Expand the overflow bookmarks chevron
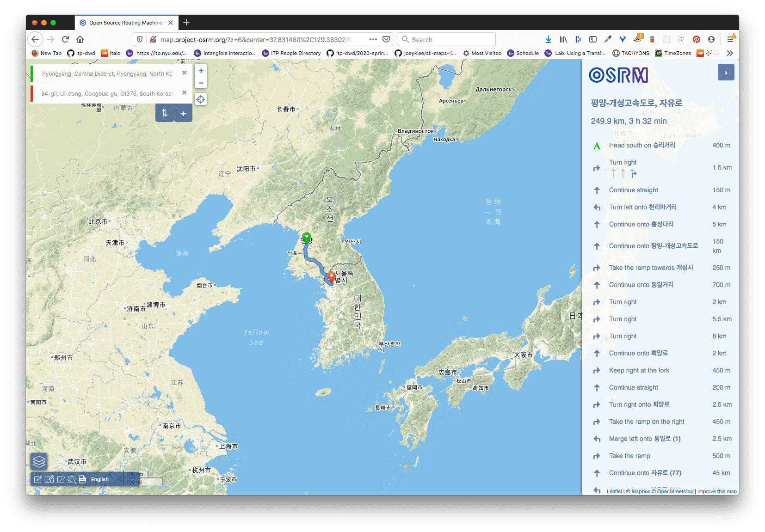 730,53
